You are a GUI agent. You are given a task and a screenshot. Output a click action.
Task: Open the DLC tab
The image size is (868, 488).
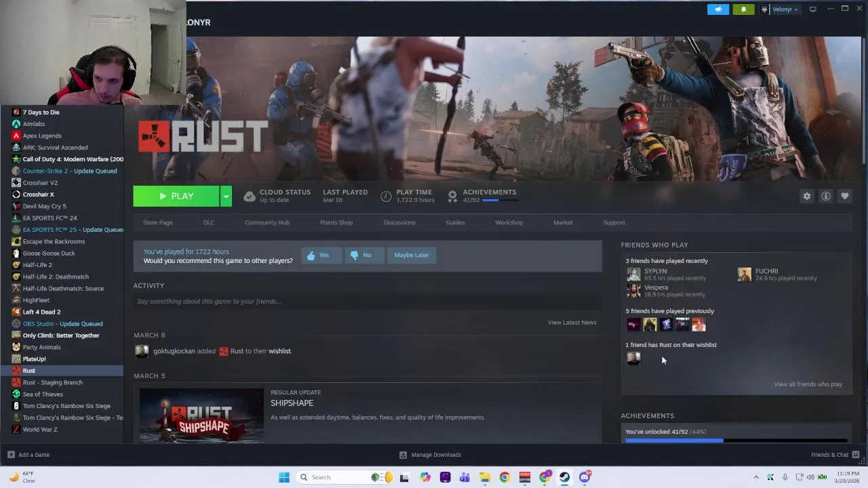tap(209, 222)
